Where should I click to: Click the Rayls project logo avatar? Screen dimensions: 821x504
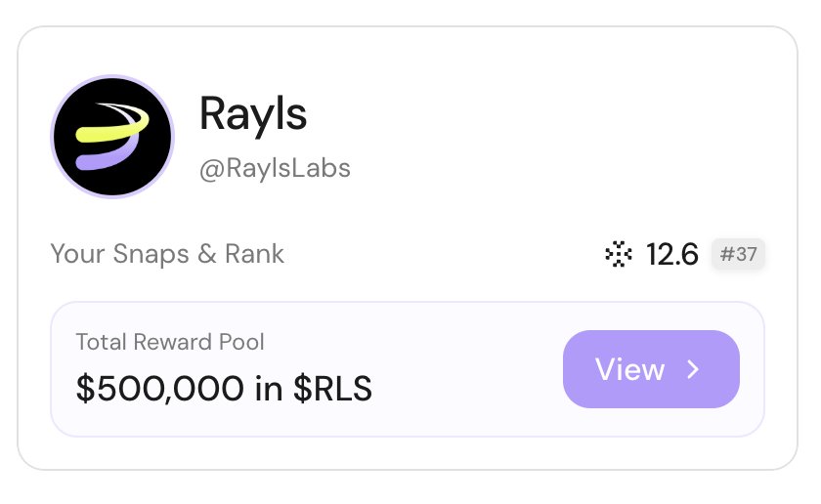coord(111,137)
